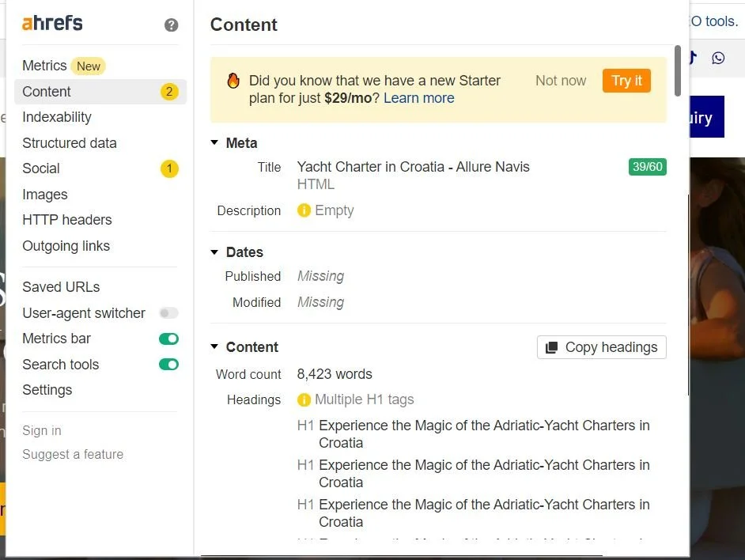Click Sign in link
Image resolution: width=745 pixels, height=560 pixels.
point(42,431)
